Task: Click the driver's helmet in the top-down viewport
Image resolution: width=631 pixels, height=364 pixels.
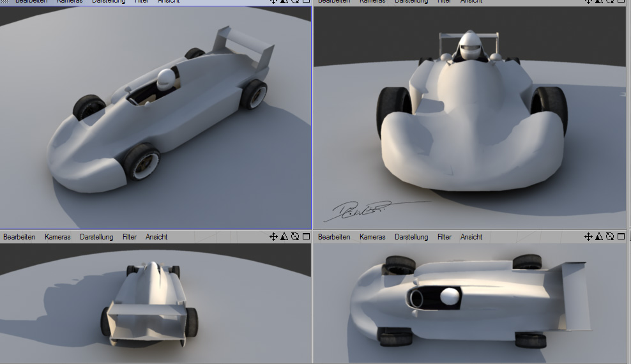Action: pyautogui.click(x=450, y=296)
